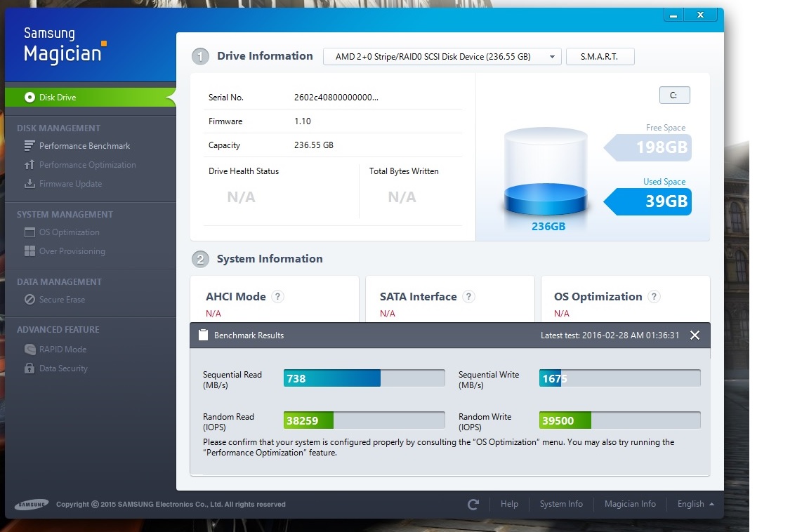
Task: Click the Total Bytes Written N/A value
Action: [x=402, y=197]
